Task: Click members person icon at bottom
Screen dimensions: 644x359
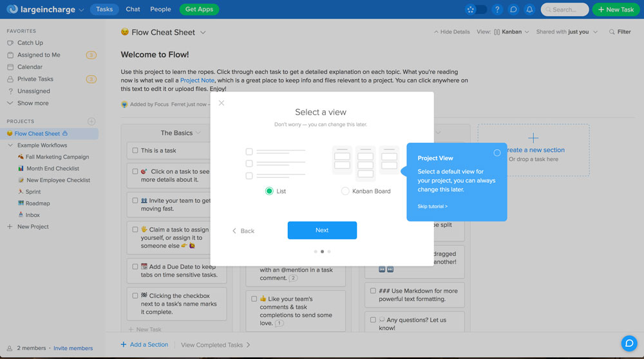Action: (x=10, y=348)
